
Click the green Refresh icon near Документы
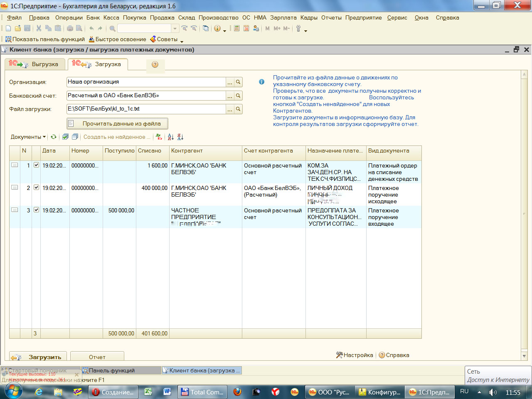[x=54, y=137]
